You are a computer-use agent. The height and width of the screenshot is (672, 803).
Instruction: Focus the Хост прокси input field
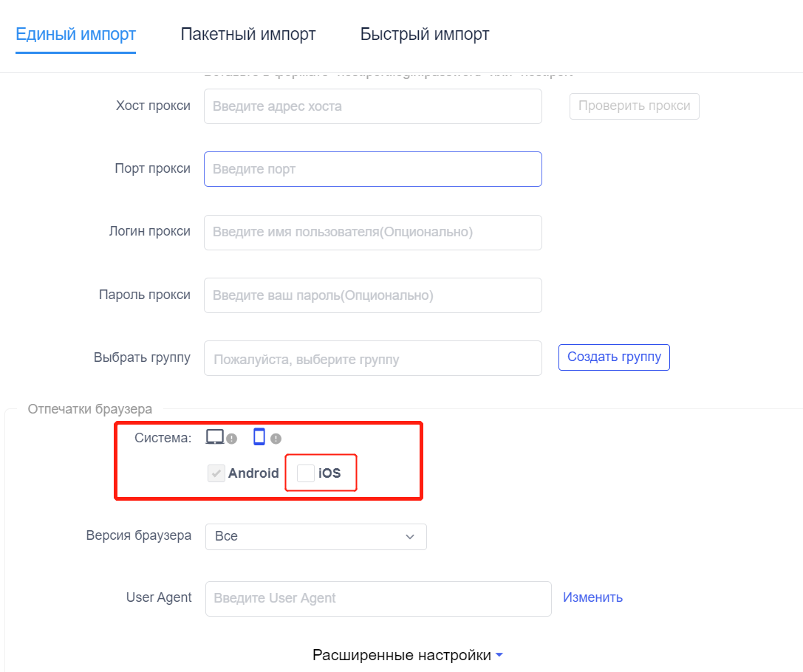click(x=372, y=106)
